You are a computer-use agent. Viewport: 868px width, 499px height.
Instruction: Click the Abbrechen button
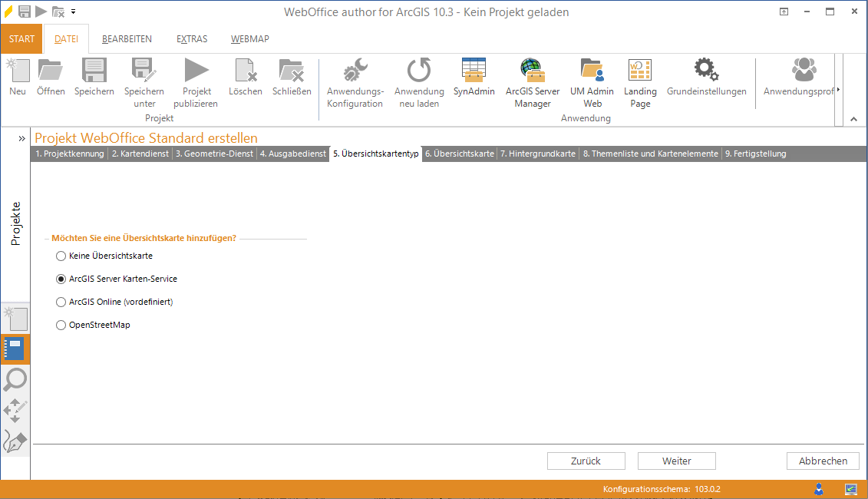(x=823, y=461)
